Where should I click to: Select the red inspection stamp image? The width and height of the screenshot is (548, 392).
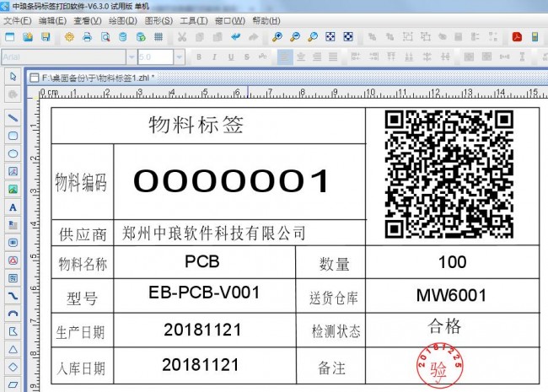click(x=439, y=366)
